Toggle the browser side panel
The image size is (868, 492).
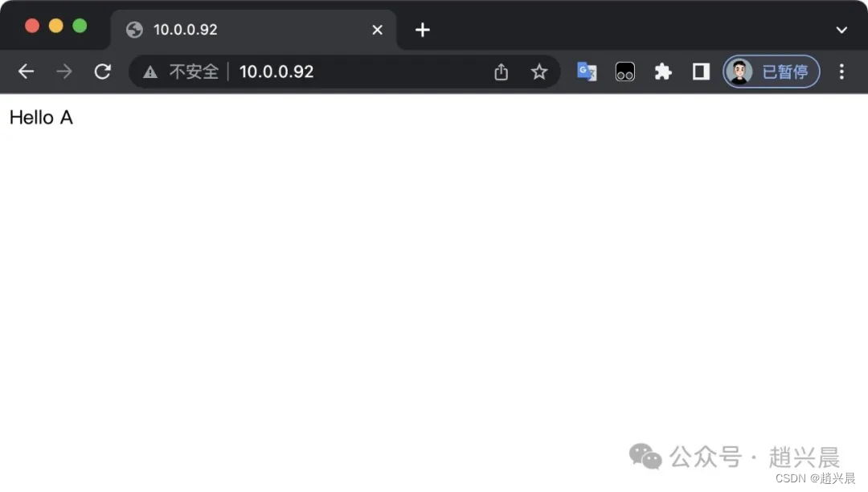click(701, 72)
